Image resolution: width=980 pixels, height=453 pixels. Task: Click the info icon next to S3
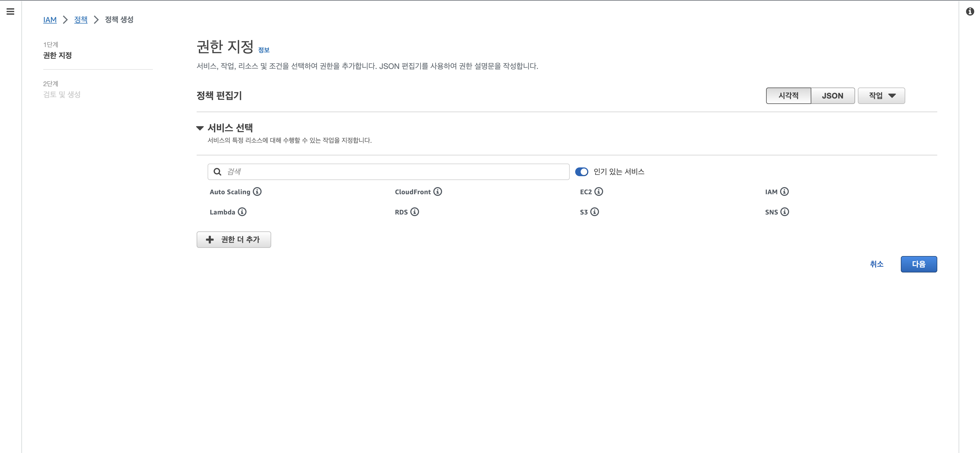click(x=594, y=212)
